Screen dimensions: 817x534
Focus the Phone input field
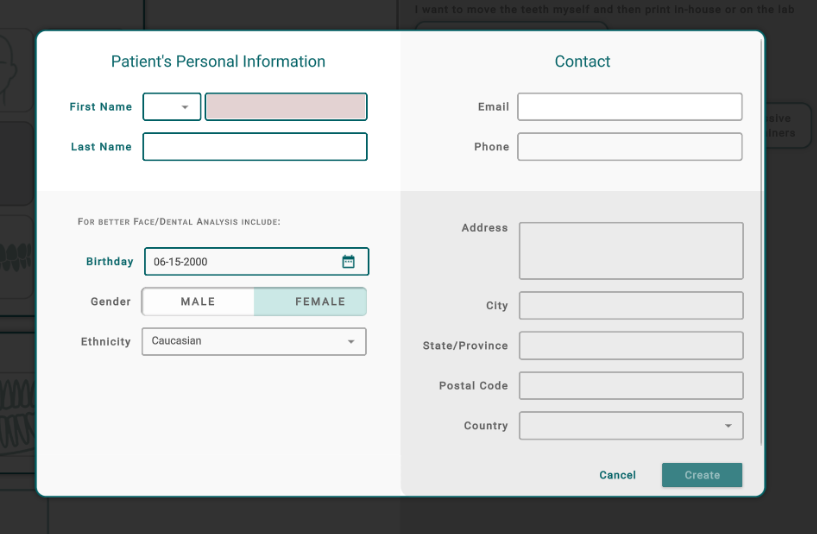(630, 147)
